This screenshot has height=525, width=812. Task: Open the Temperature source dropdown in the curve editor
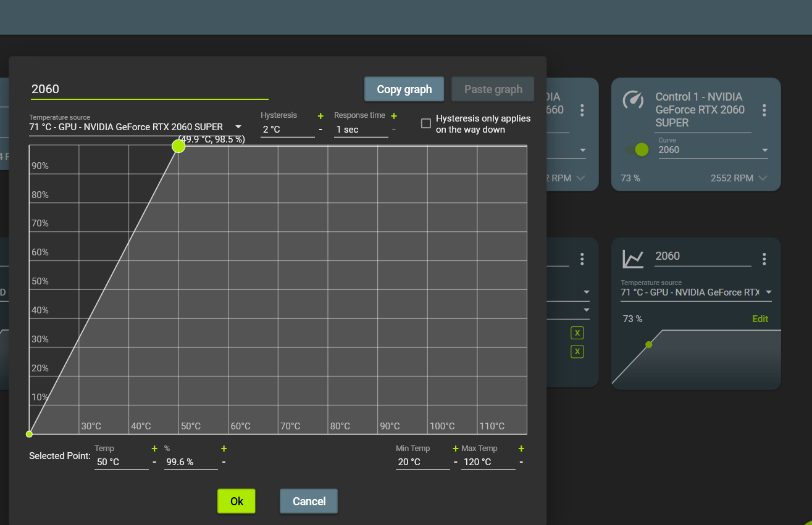click(x=238, y=126)
